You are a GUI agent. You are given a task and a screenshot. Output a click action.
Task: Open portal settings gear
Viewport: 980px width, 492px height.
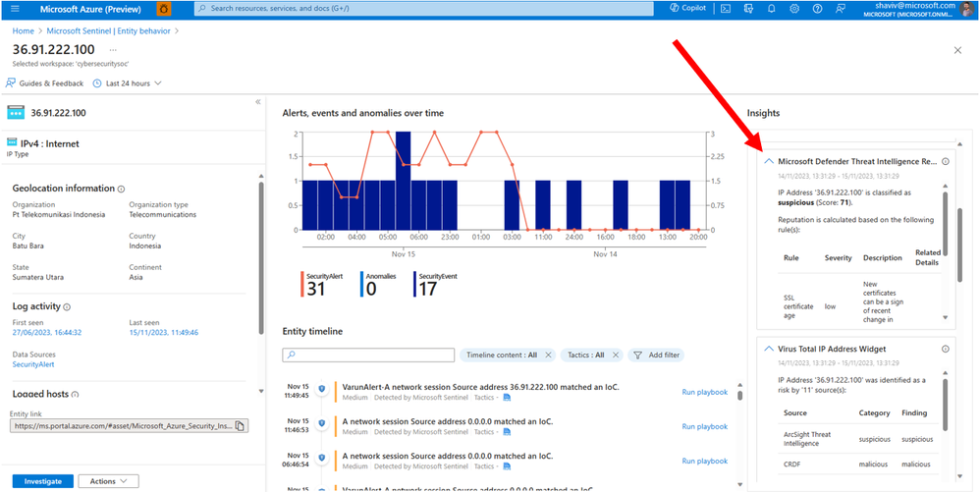pyautogui.click(x=794, y=9)
